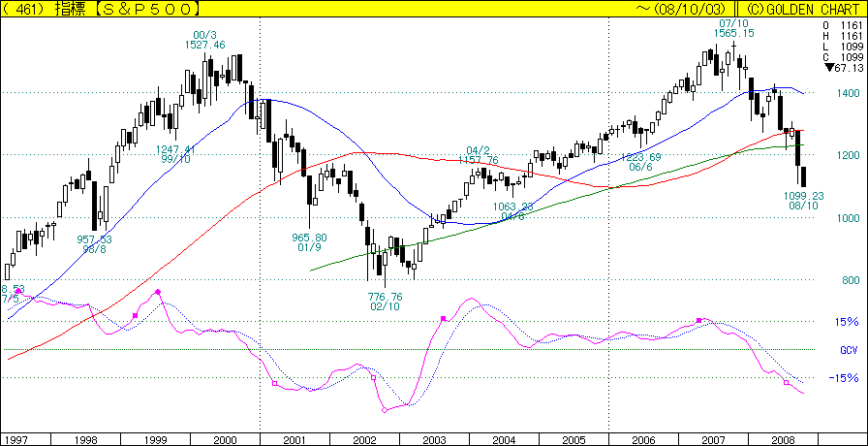The image size is (868, 446).
Task: Click the GCV label on right axis
Action: pos(848,350)
